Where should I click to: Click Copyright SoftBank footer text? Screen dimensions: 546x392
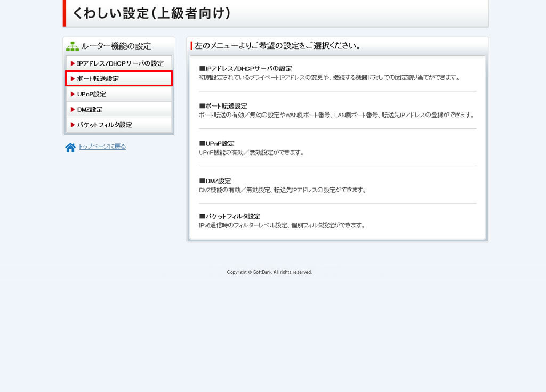point(269,272)
